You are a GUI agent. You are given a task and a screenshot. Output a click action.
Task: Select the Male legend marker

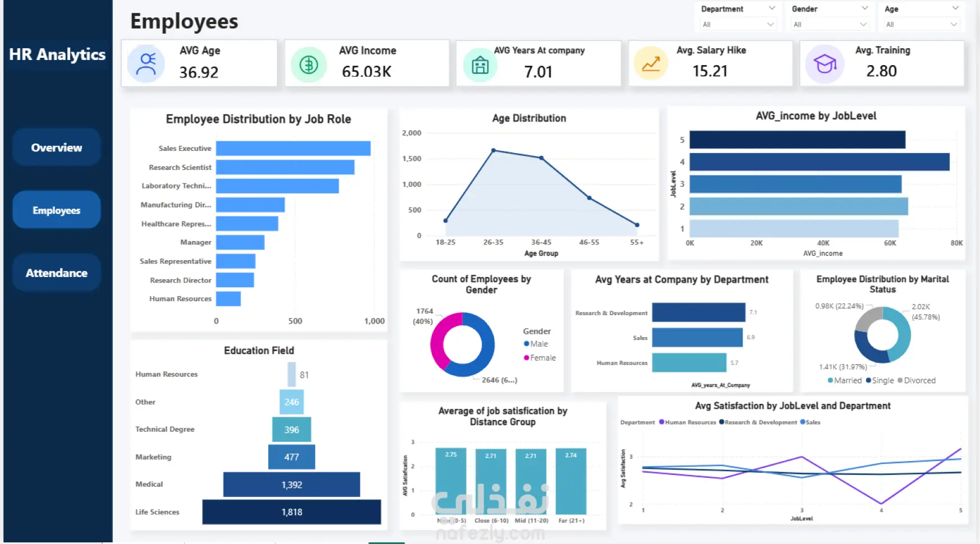[x=526, y=344]
